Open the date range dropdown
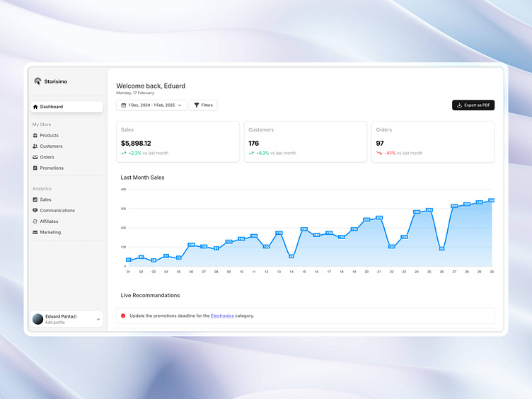The image size is (532, 399). (151, 105)
